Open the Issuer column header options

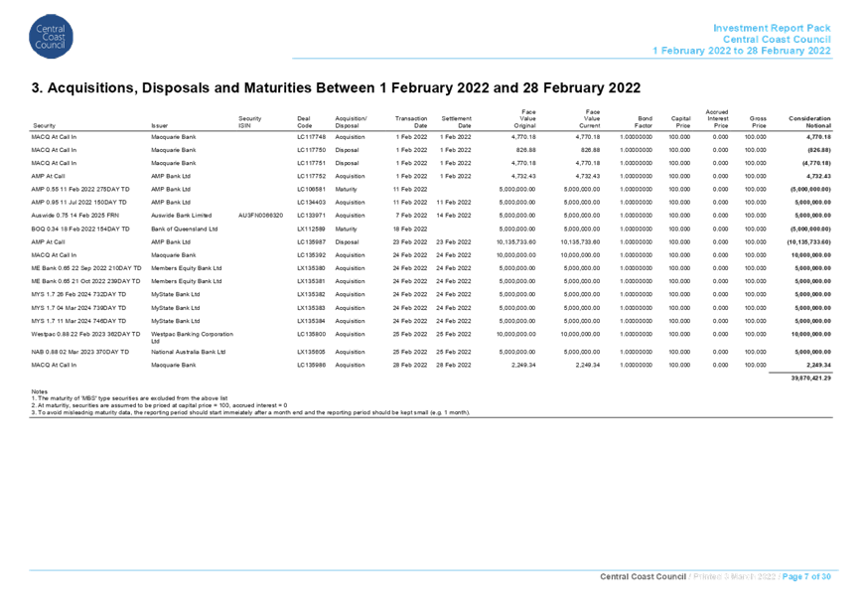pyautogui.click(x=159, y=126)
